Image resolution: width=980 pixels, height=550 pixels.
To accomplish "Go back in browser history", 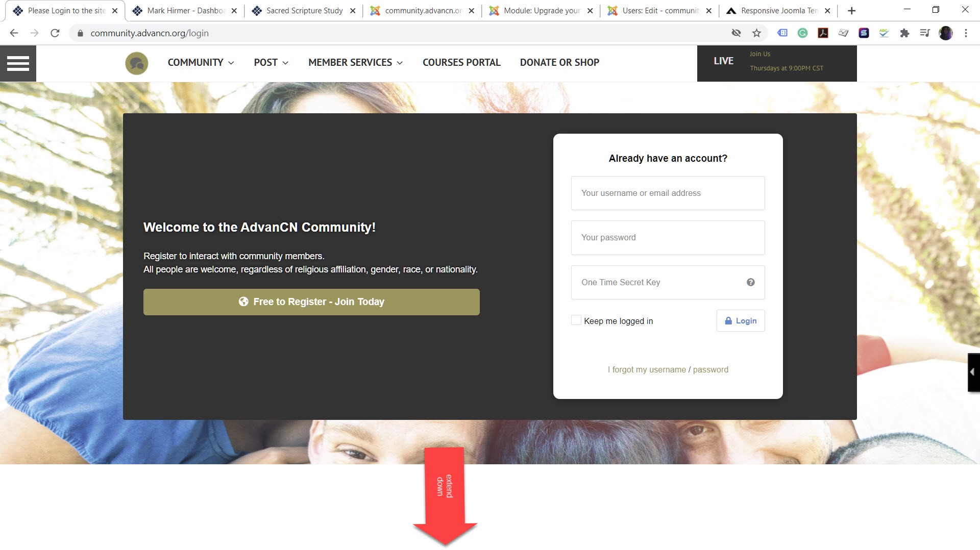I will tap(14, 33).
